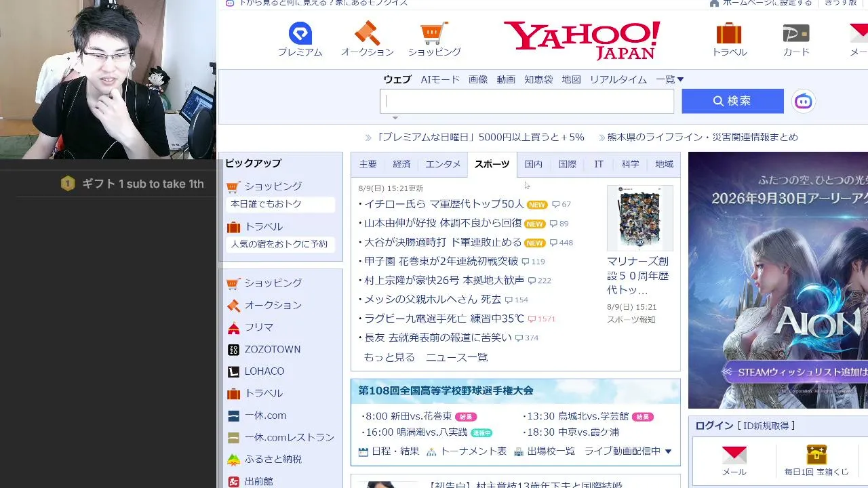868x488 pixels.
Task: Open the AION 2 advertisement banner
Action: 778,280
